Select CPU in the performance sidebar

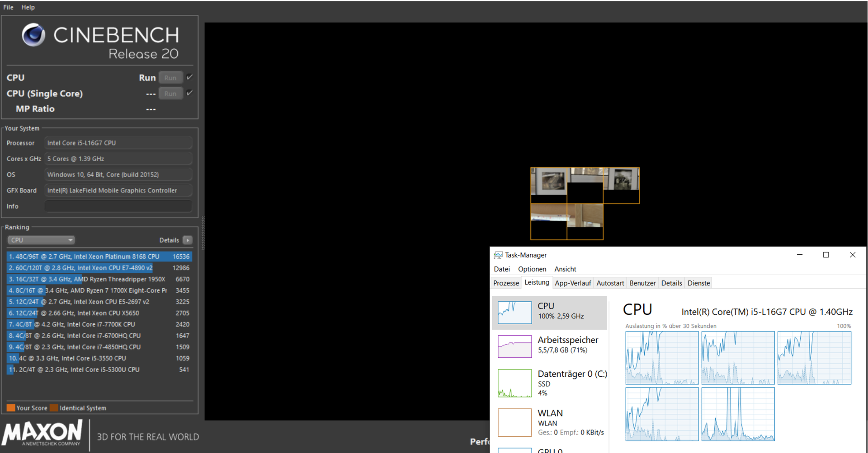point(549,313)
